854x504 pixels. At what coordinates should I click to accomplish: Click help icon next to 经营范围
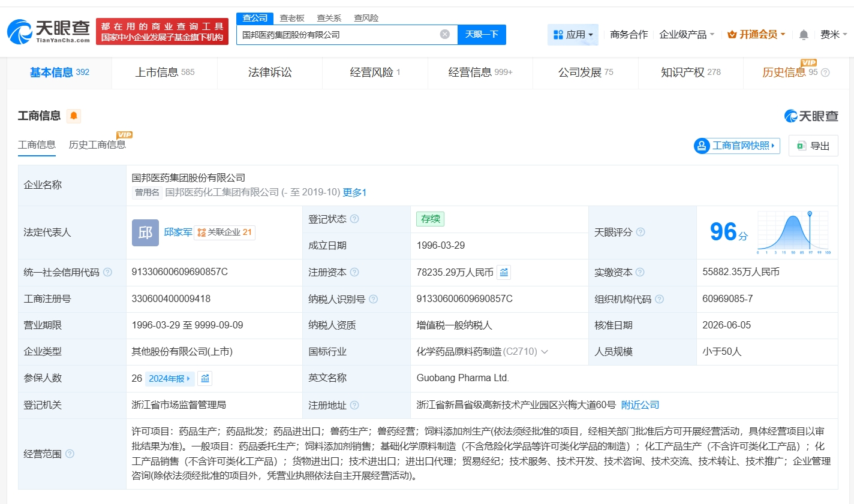(70, 454)
